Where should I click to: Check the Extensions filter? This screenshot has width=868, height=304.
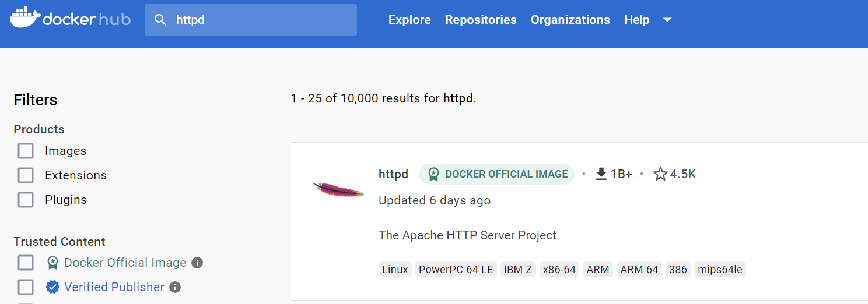pyautogui.click(x=26, y=175)
